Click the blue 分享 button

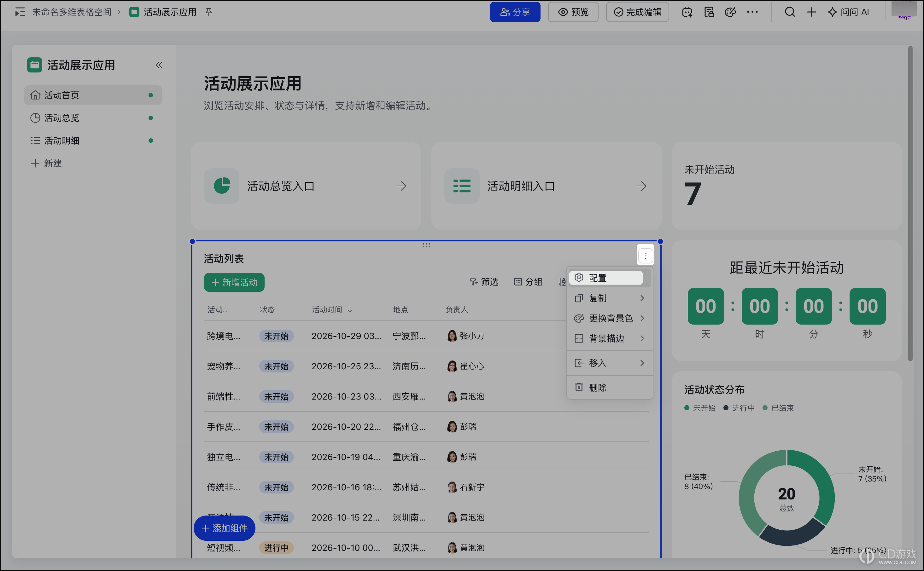pos(515,12)
